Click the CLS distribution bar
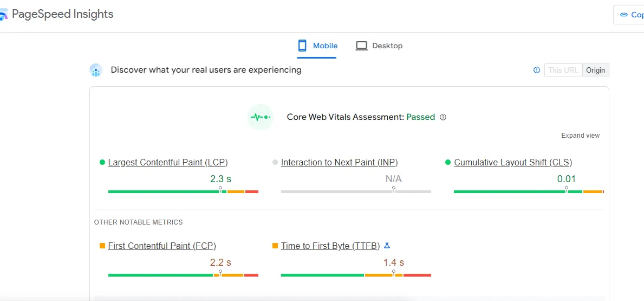644x301 pixels. 529,191
